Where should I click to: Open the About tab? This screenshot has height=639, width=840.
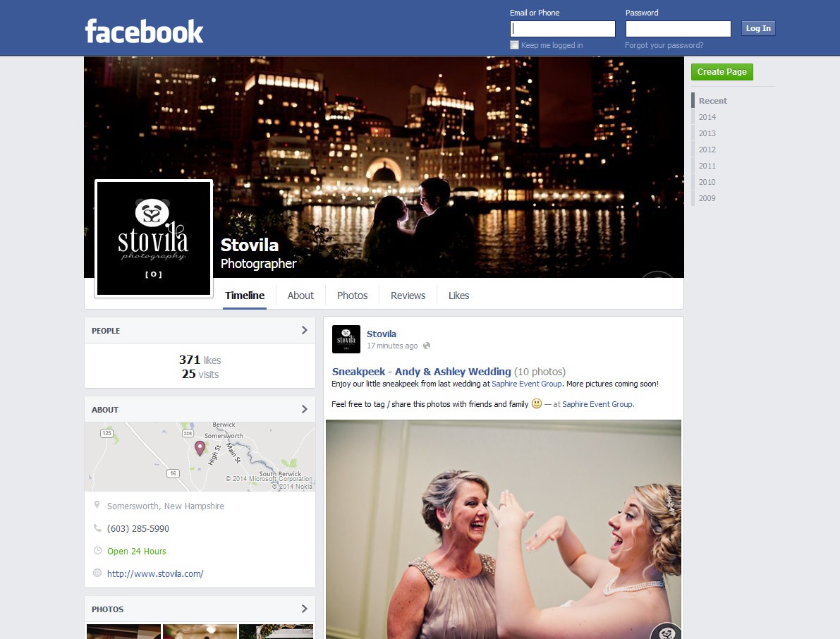[x=300, y=295]
